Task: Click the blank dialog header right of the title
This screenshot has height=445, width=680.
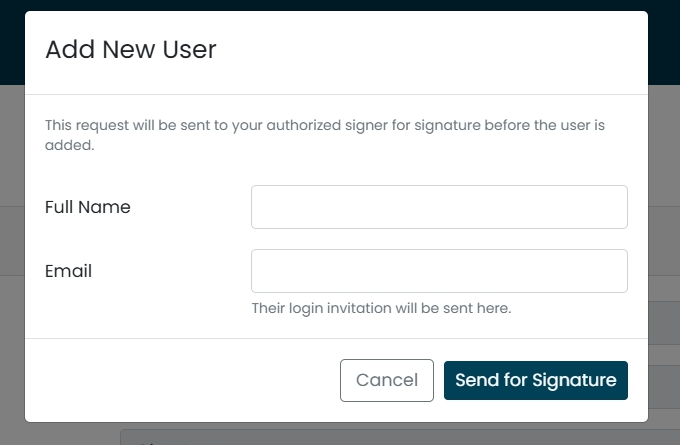Action: (x=432, y=49)
